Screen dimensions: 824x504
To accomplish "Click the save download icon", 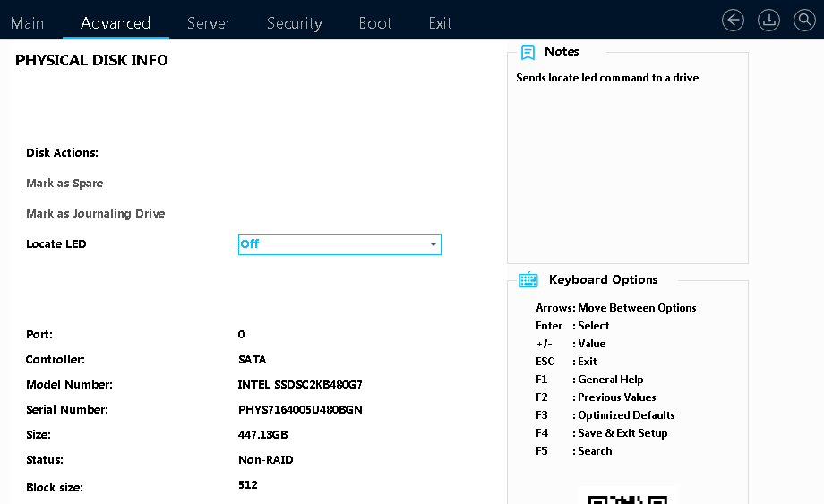I will pos(768,21).
